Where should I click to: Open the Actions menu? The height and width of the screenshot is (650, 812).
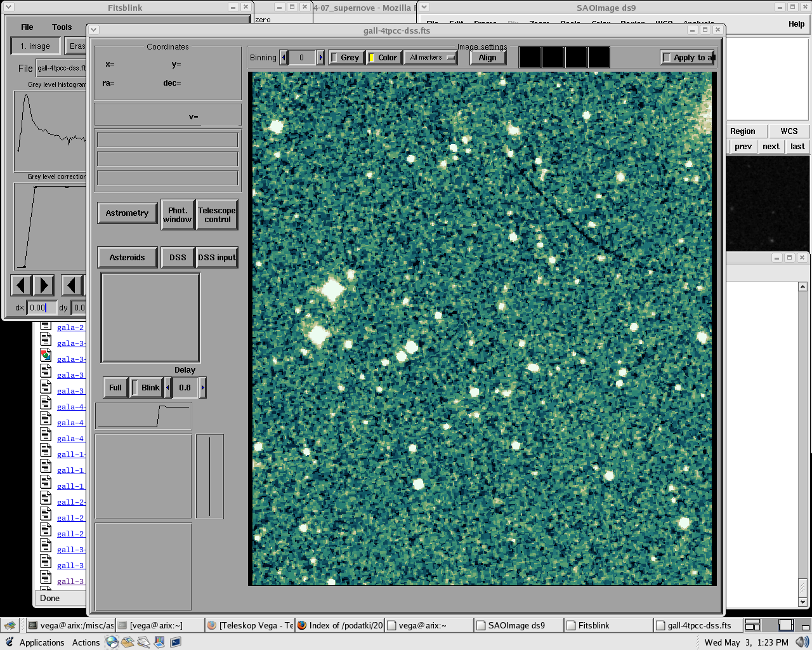click(x=86, y=642)
